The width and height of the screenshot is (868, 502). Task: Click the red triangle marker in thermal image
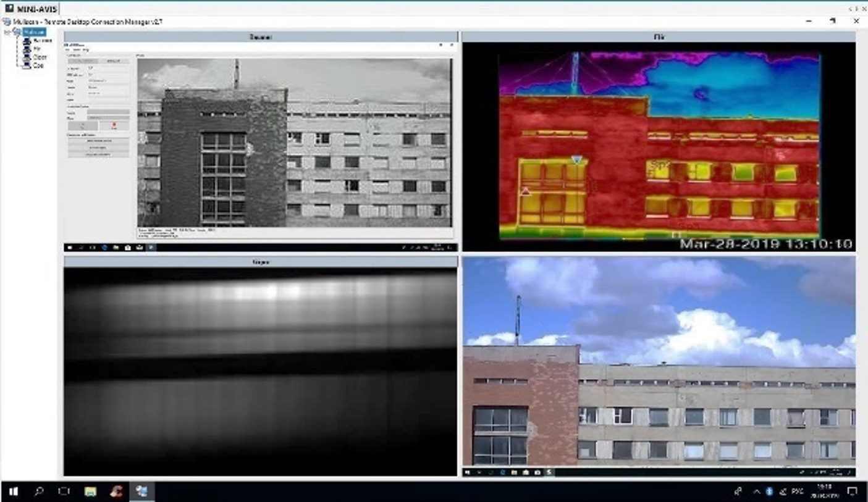525,192
